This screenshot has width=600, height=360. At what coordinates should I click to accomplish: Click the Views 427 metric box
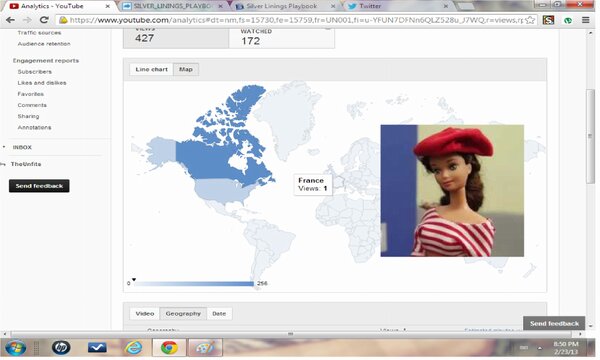point(176,38)
